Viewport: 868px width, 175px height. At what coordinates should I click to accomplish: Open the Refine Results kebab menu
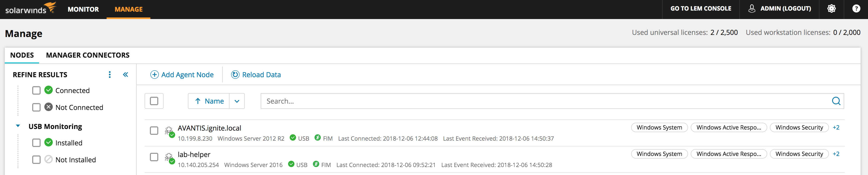pos(109,75)
